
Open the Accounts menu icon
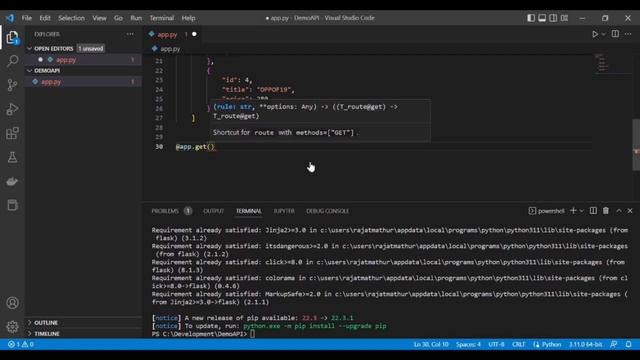point(12,303)
